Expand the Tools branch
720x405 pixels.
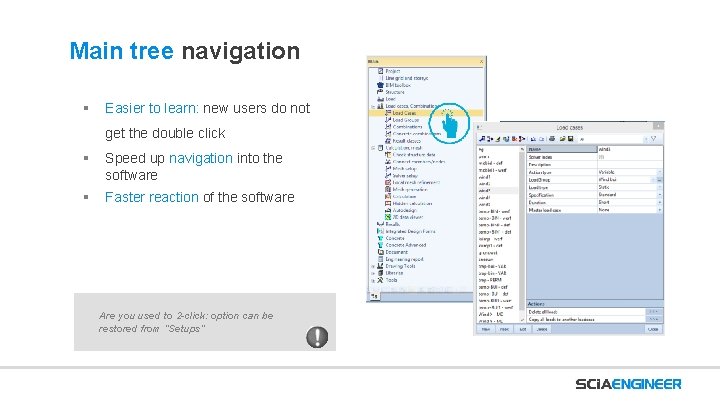[373, 280]
